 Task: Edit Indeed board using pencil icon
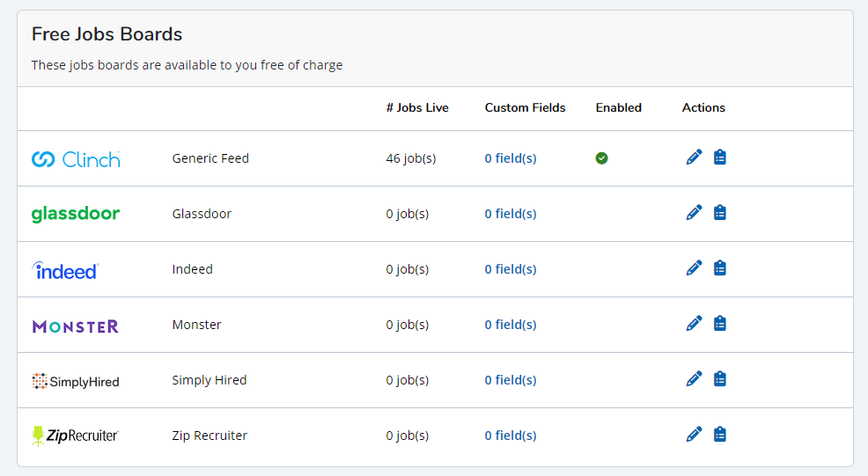click(694, 267)
